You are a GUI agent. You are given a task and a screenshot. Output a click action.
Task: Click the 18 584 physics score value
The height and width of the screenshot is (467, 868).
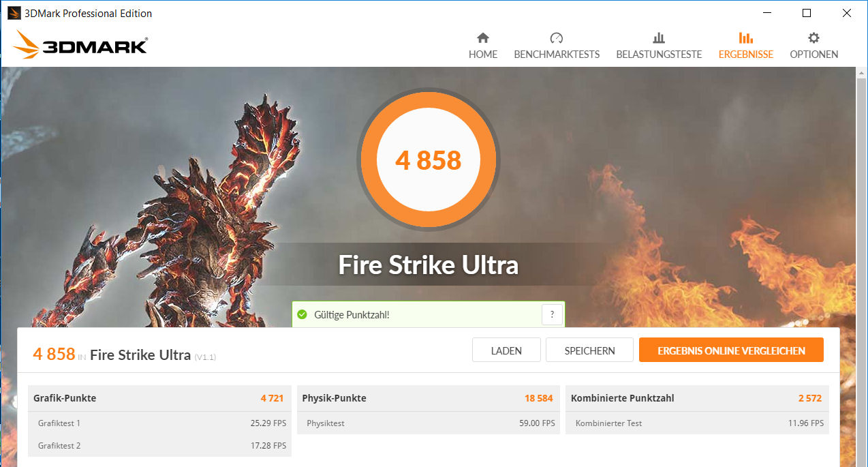point(538,398)
